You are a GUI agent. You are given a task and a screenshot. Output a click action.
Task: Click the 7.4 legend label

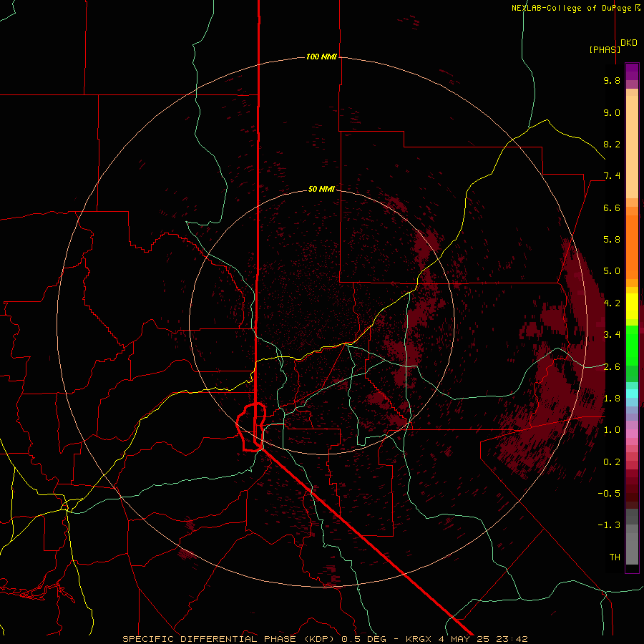pyautogui.click(x=612, y=176)
